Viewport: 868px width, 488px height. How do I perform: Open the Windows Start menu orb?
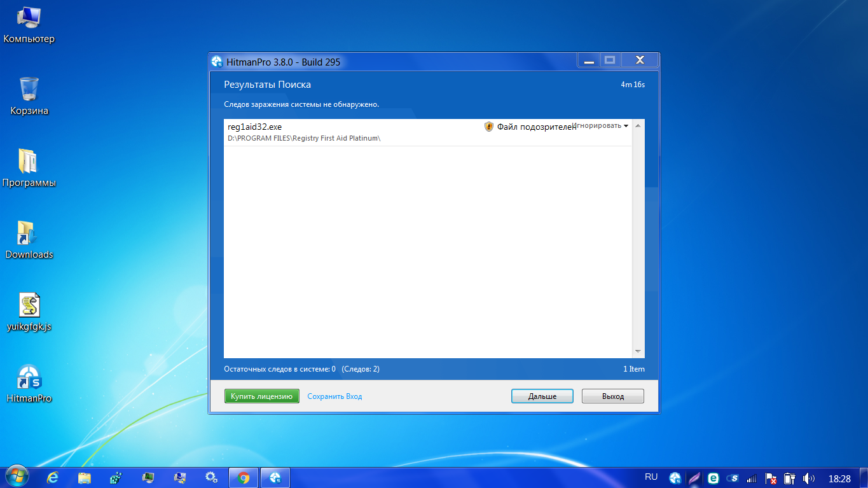click(18, 477)
